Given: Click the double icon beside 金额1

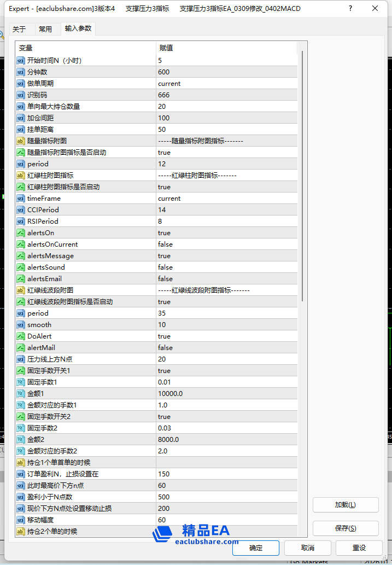Looking at the screenshot, I should 21,394.
